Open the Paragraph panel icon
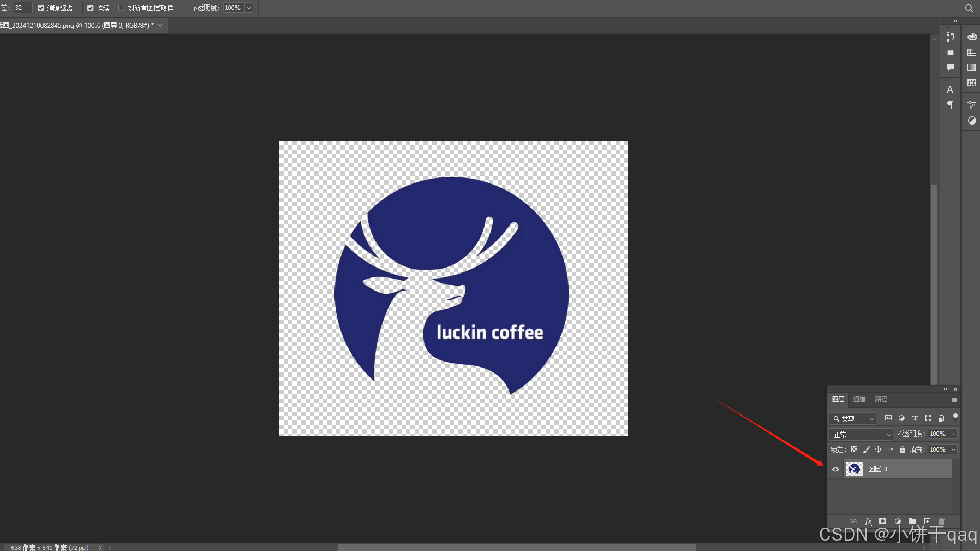980x551 pixels. [951, 105]
